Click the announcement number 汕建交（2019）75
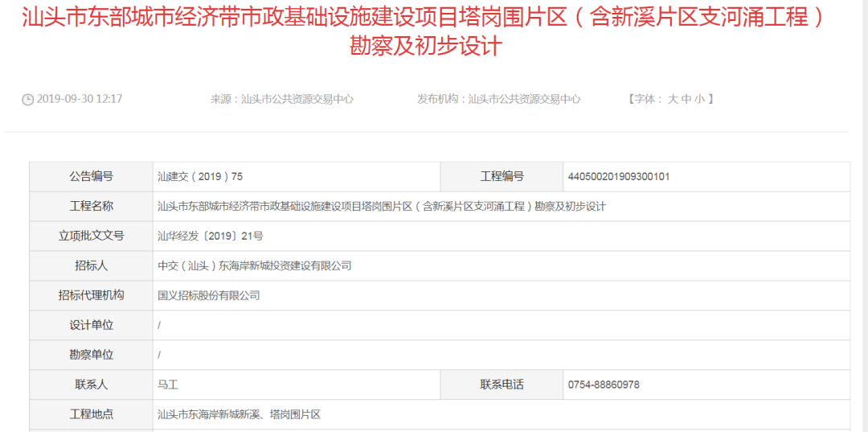This screenshot has height=432, width=868. point(200,177)
